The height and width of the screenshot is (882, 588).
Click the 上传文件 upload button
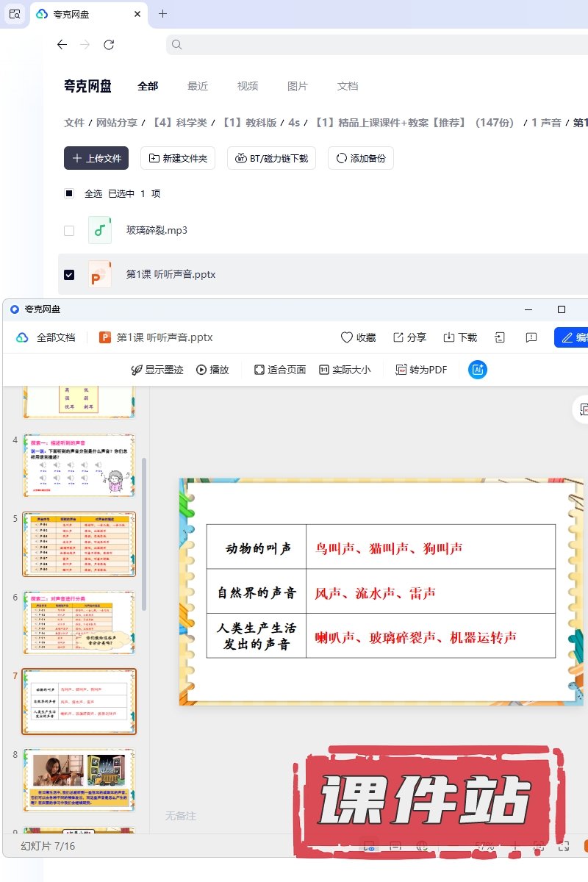(x=96, y=158)
